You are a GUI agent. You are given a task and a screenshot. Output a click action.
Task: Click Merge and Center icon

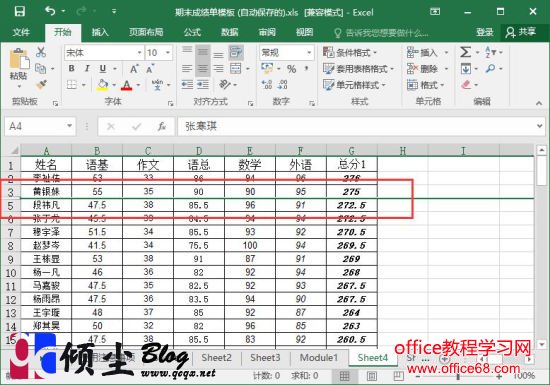coord(236,68)
